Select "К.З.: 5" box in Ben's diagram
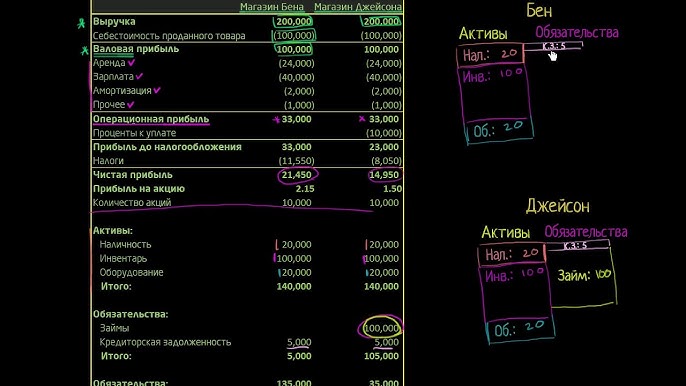The width and height of the screenshot is (686, 386). (553, 46)
